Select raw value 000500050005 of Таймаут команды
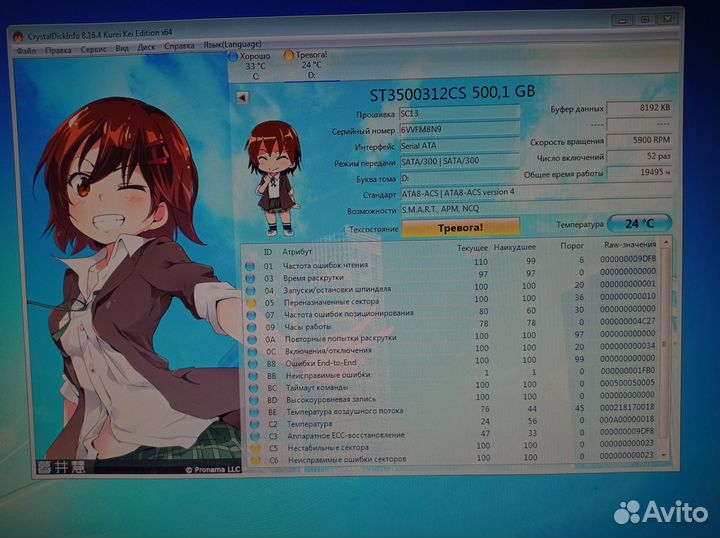Screen dimensions: 720x538 click(x=627, y=382)
